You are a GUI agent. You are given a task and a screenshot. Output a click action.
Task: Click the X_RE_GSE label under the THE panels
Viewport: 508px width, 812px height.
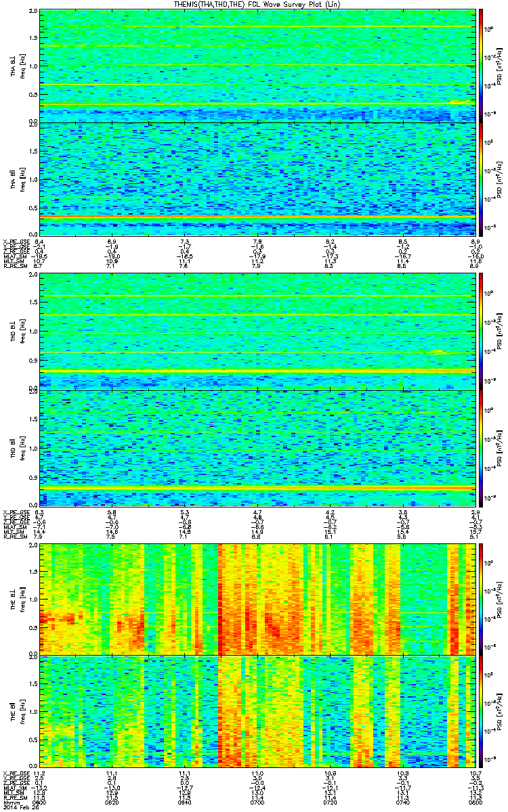click(15, 773)
